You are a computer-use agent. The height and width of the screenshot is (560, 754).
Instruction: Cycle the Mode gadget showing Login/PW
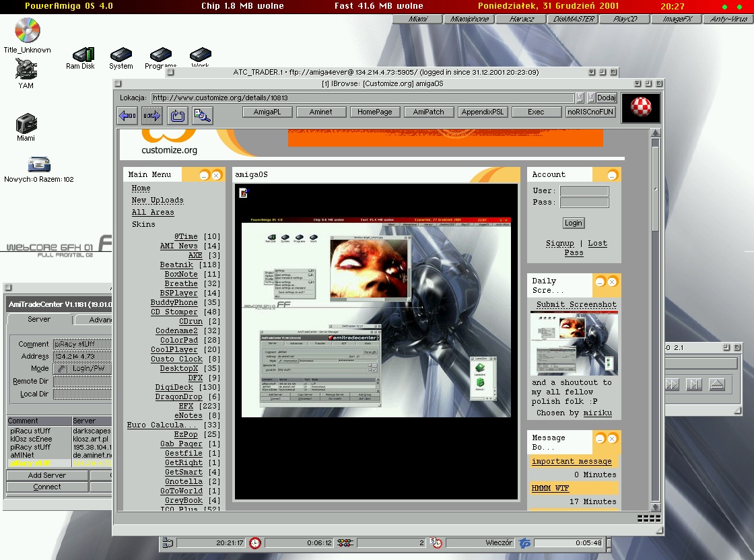82,369
